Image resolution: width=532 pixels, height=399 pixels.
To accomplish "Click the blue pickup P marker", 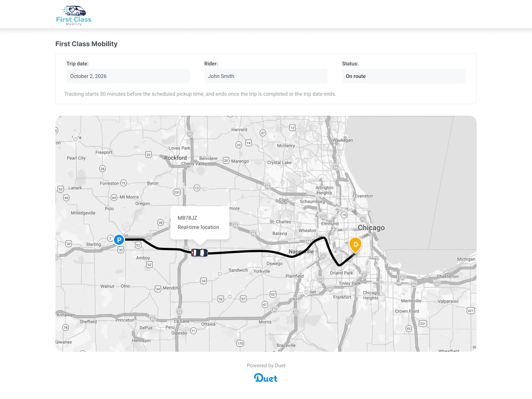I will pyautogui.click(x=119, y=240).
